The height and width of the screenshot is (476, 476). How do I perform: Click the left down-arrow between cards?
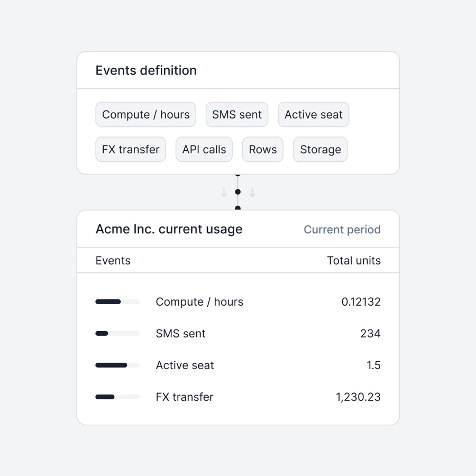(224, 193)
